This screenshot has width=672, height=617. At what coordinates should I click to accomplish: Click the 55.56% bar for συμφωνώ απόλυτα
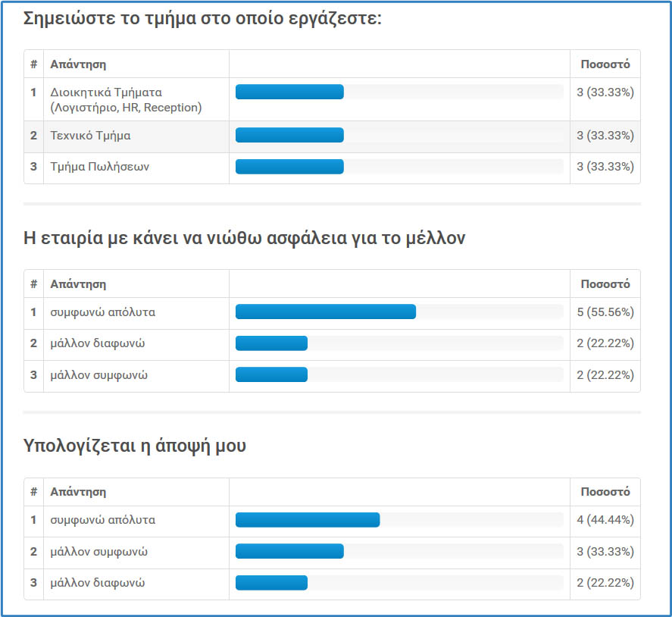(x=326, y=312)
